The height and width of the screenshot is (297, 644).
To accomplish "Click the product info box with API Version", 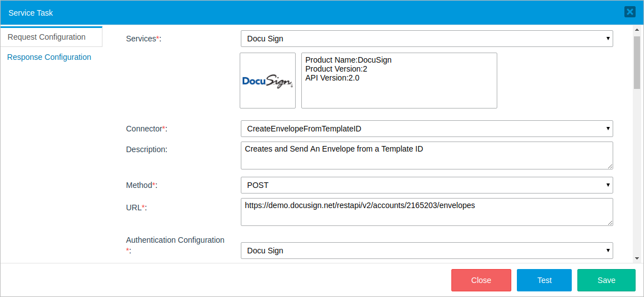I will (399, 81).
